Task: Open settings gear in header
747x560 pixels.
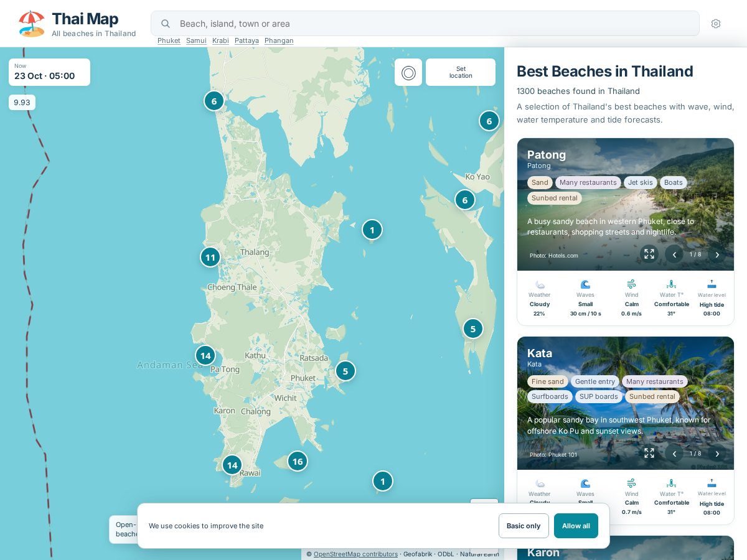Action: point(716,24)
